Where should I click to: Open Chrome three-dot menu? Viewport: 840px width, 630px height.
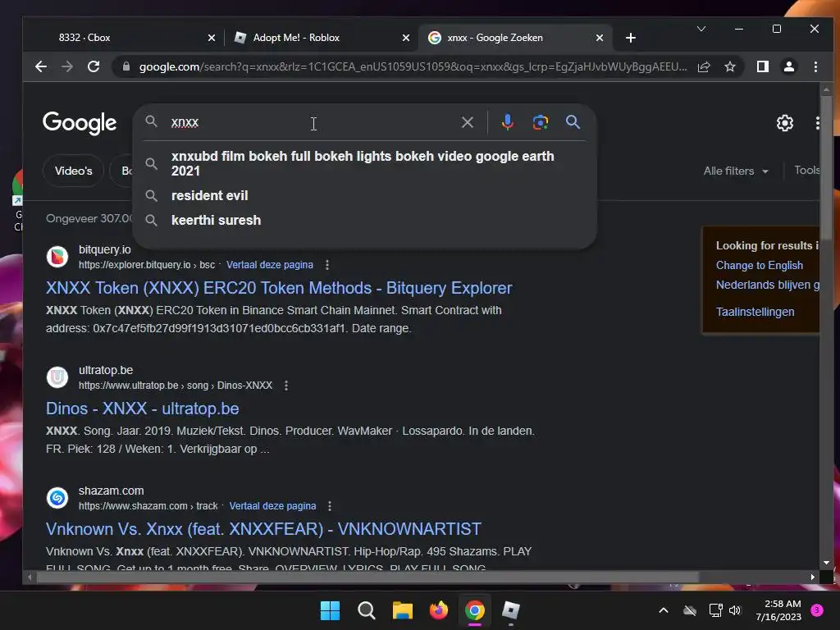pyautogui.click(x=815, y=66)
